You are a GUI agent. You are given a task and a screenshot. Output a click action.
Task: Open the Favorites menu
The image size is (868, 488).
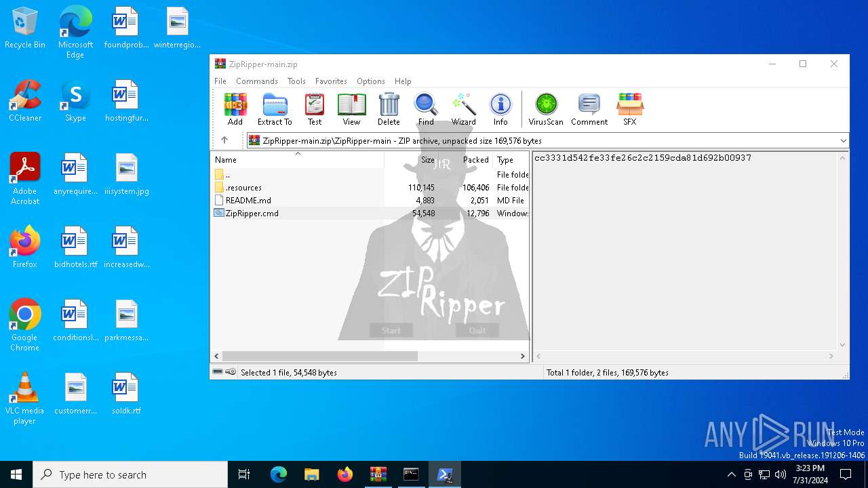[x=331, y=81]
